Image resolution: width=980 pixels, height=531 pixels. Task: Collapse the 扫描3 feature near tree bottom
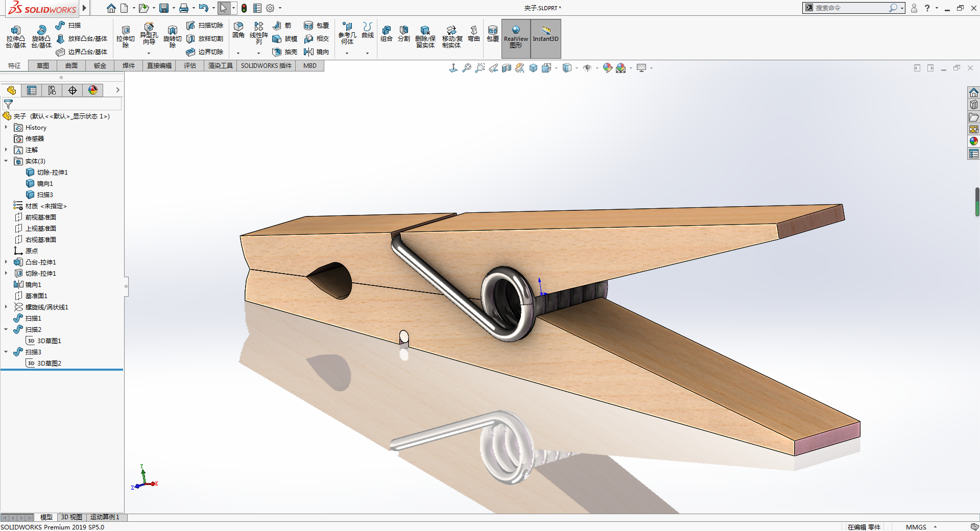tap(6, 352)
